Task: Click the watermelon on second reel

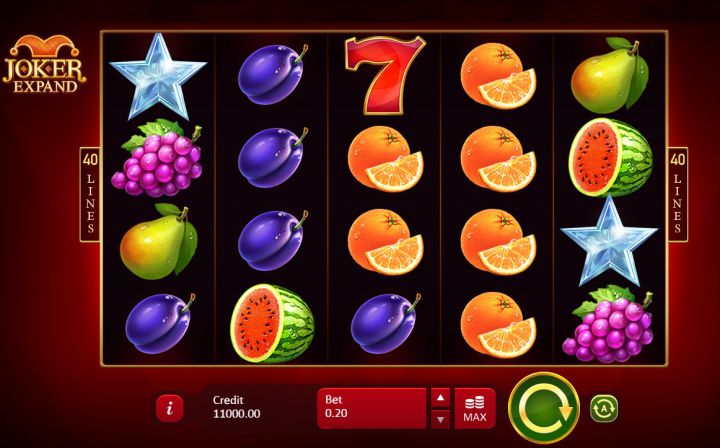Action: (x=272, y=323)
